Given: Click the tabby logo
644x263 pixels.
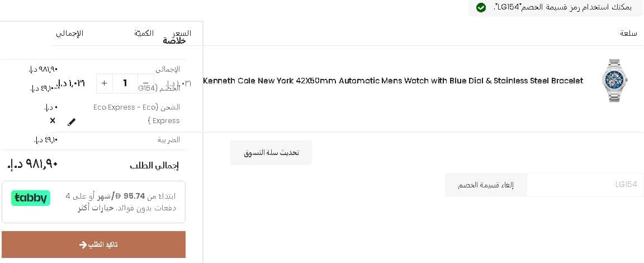Looking at the screenshot, I should (31, 198).
